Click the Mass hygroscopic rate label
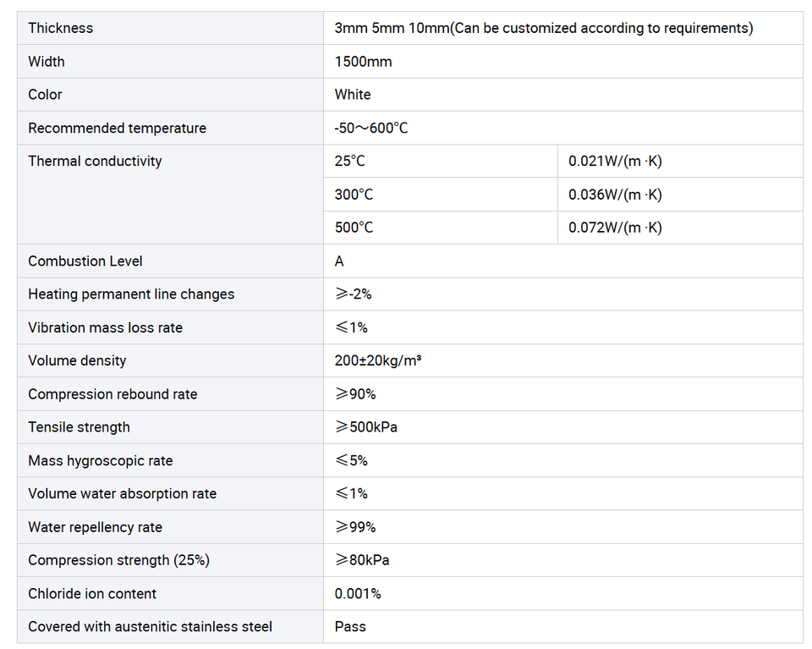 click(101, 461)
